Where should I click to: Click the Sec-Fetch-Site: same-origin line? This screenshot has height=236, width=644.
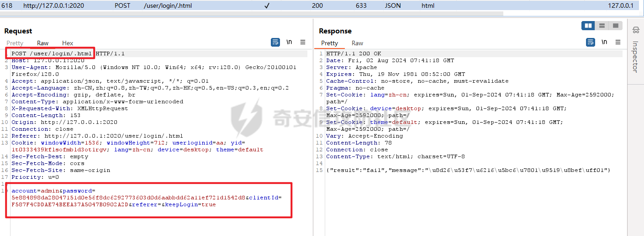61,170
